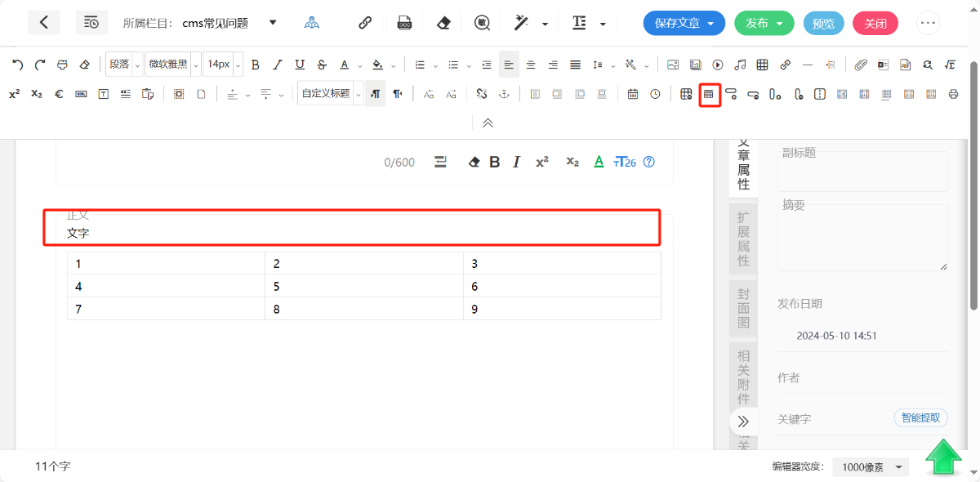
Task: Click the 保存文章 button
Action: (x=684, y=23)
